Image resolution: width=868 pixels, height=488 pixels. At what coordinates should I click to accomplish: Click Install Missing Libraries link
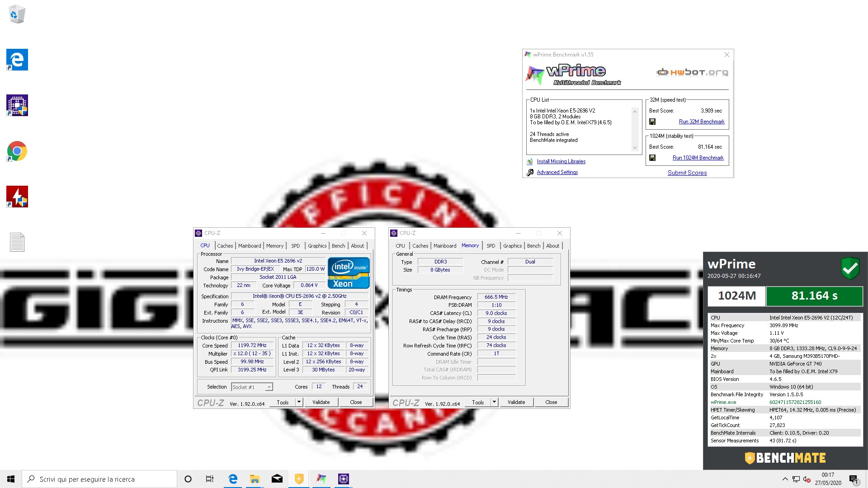pos(561,161)
